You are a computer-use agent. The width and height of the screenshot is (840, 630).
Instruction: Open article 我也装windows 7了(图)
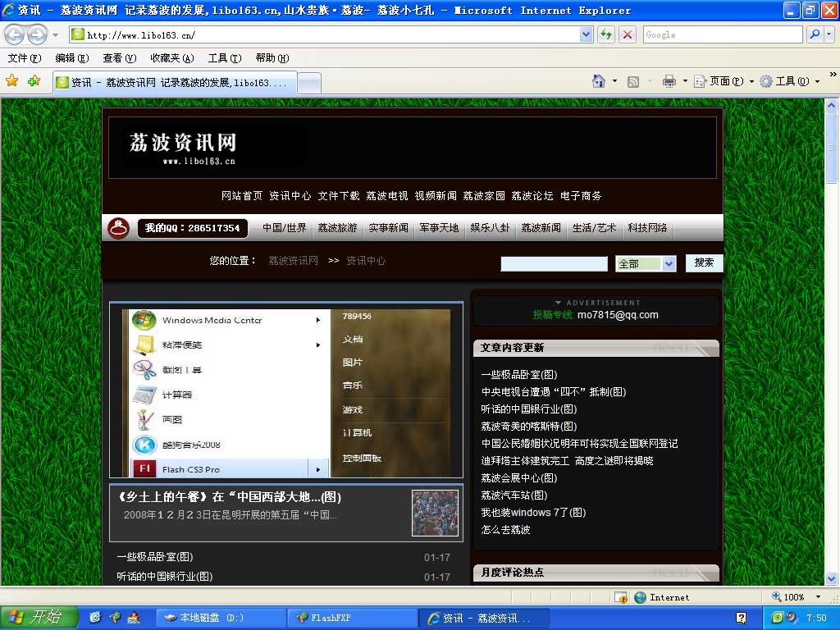point(533,512)
